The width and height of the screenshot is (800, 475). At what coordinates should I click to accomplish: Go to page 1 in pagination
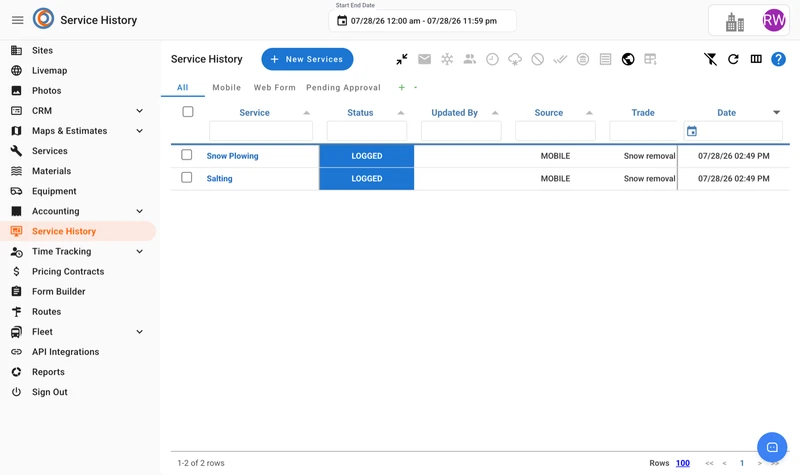tap(742, 463)
